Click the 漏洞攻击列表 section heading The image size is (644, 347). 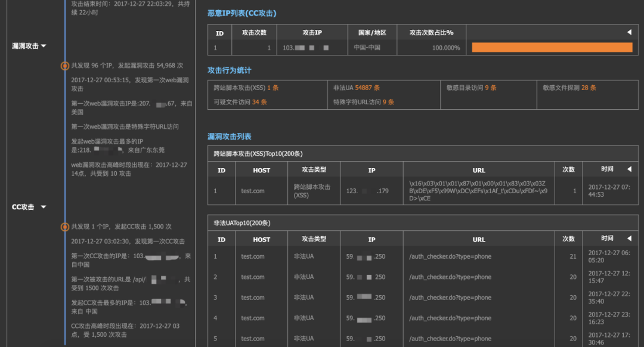pos(229,137)
